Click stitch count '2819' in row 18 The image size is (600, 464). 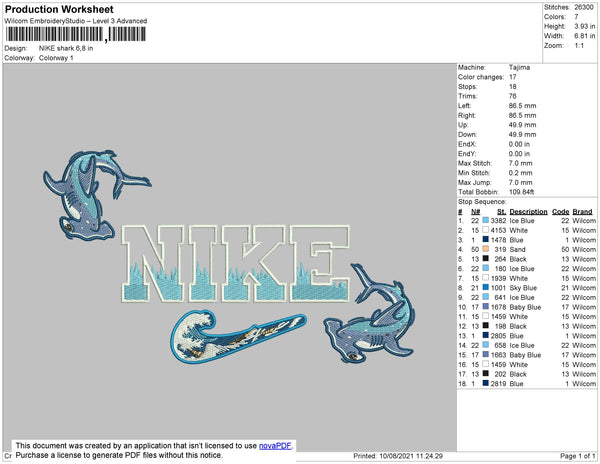[x=498, y=383]
